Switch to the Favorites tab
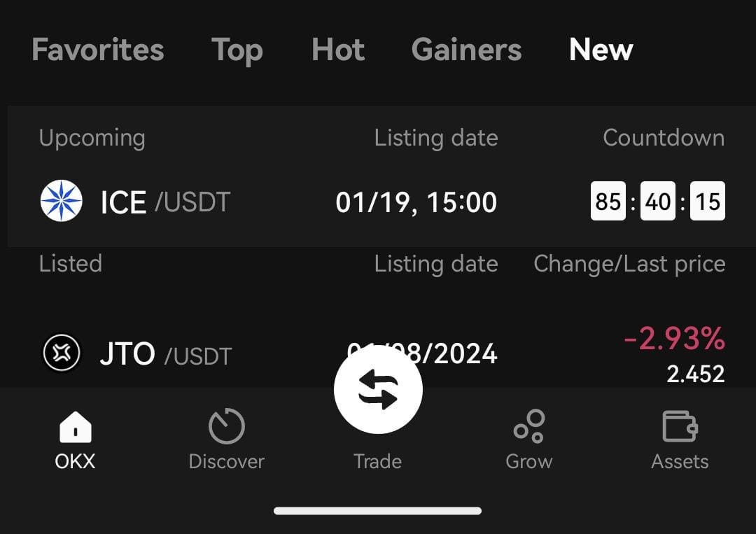 pyautogui.click(x=97, y=50)
